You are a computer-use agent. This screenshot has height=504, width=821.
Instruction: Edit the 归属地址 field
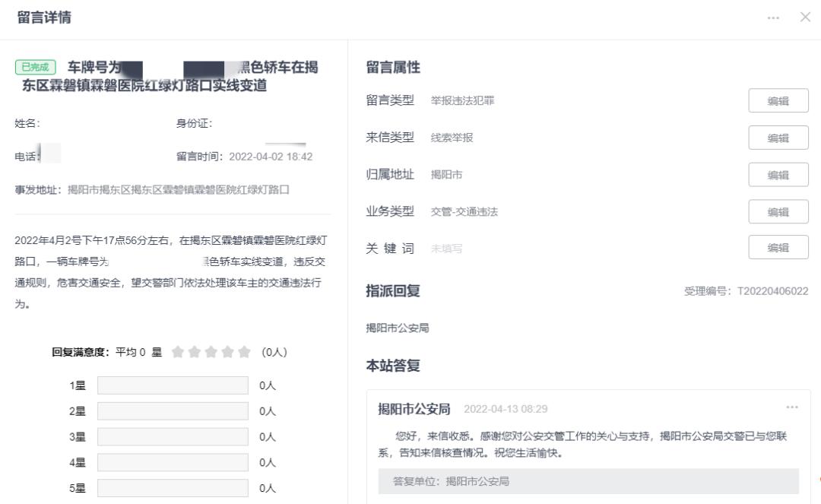pyautogui.click(x=778, y=174)
